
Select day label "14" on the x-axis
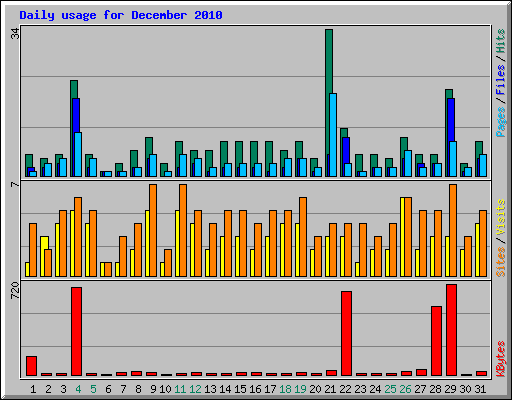pos(225,389)
